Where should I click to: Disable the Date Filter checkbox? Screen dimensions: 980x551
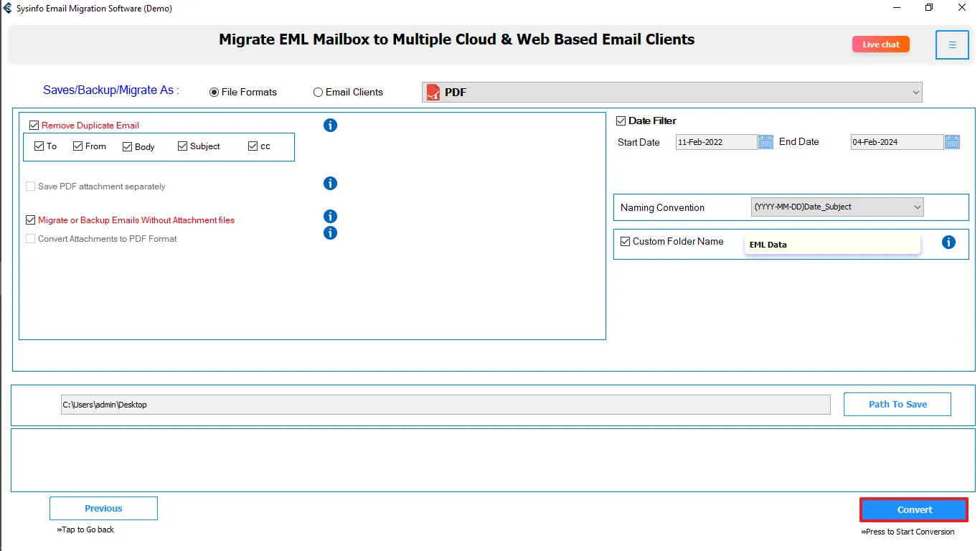(621, 121)
